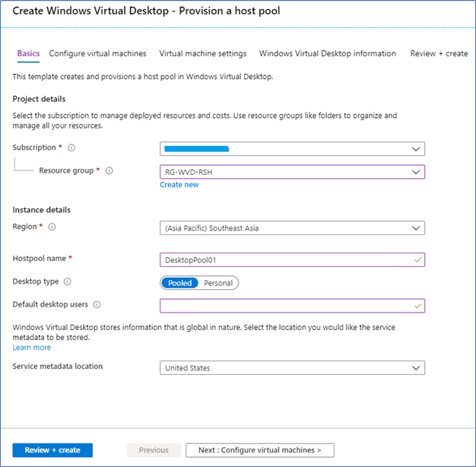Click the Default desktop users input field
This screenshot has width=476, height=467.
tap(292, 306)
